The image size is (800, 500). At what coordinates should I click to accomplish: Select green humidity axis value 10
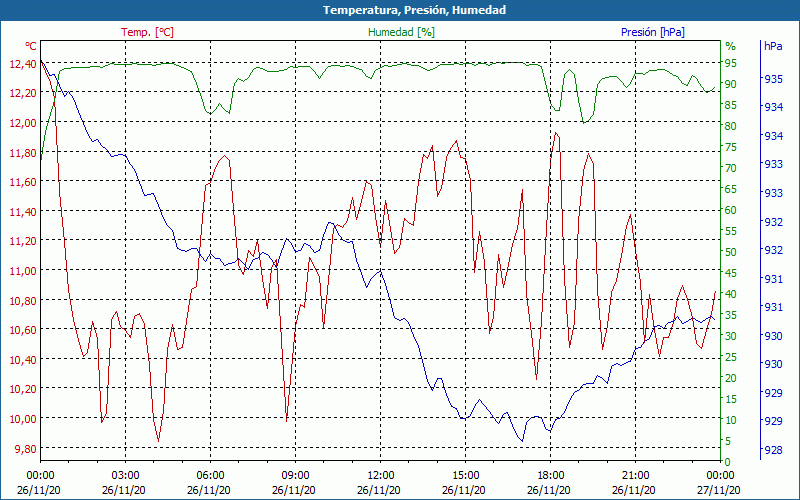coord(731,420)
